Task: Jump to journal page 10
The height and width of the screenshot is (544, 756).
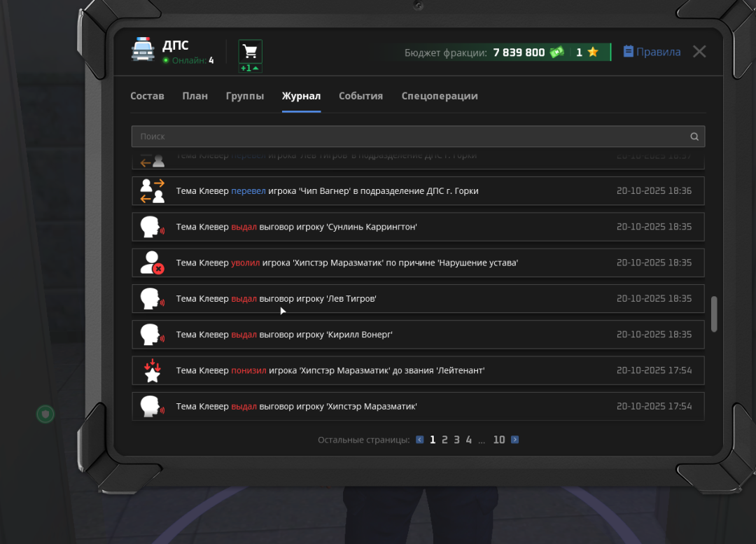Action: pos(498,440)
